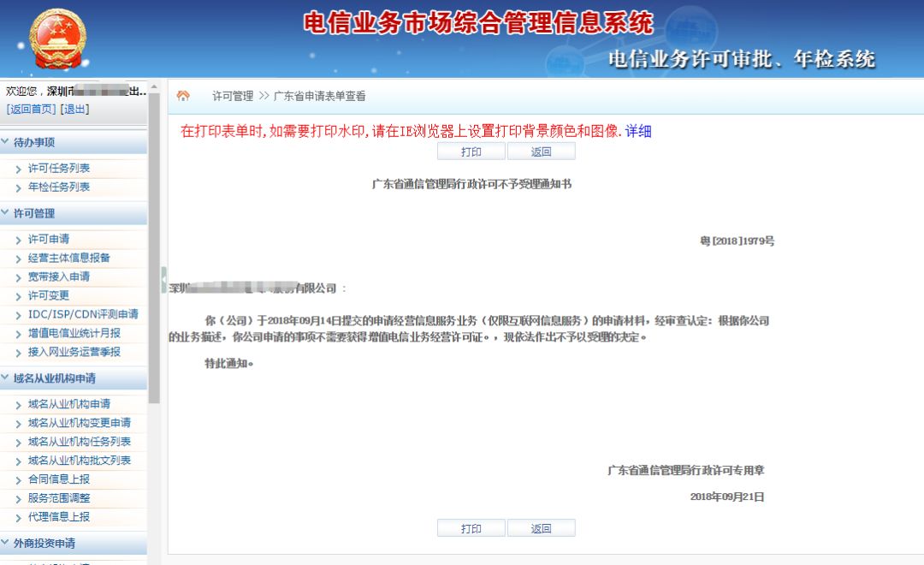Open 宽带接入申请
Viewport: 924px width, 565px height.
coord(59,277)
